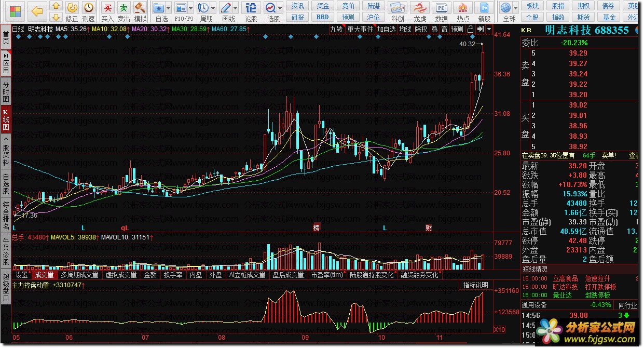Click the 立高食品 急速拉升 alert row
This screenshot has height=348, width=644.
tap(580, 278)
